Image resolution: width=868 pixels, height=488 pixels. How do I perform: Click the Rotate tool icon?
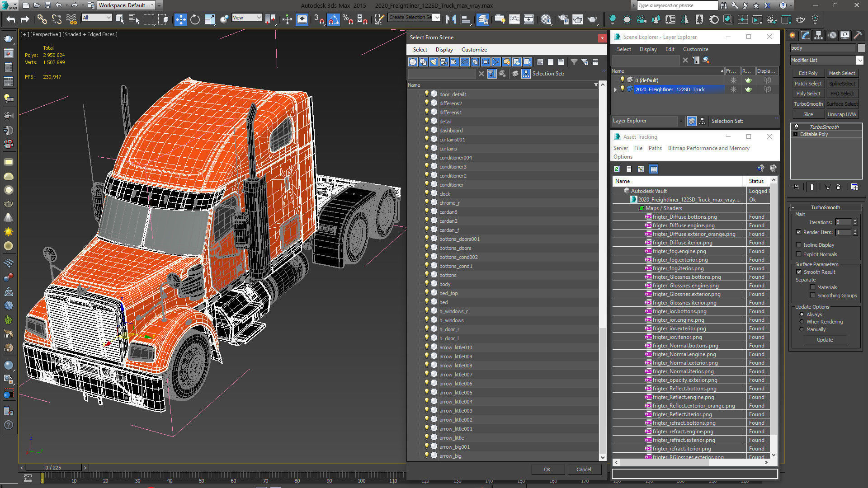pos(195,19)
